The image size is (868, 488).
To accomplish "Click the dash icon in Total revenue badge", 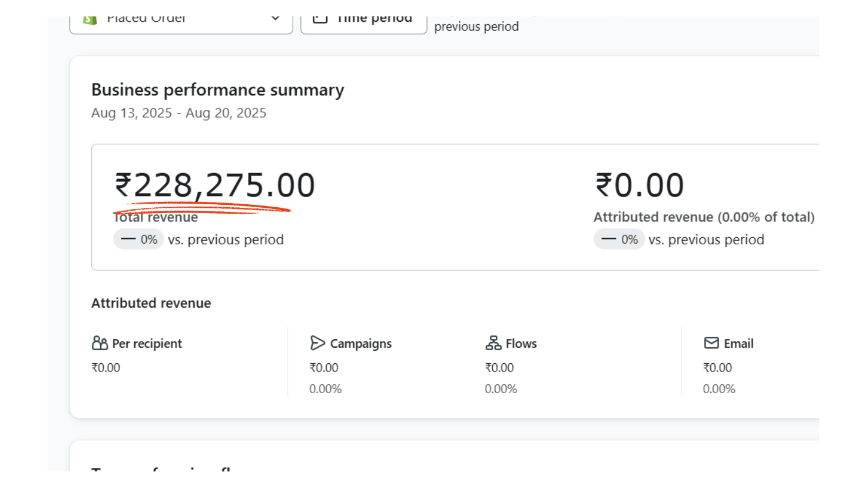I will (x=128, y=240).
